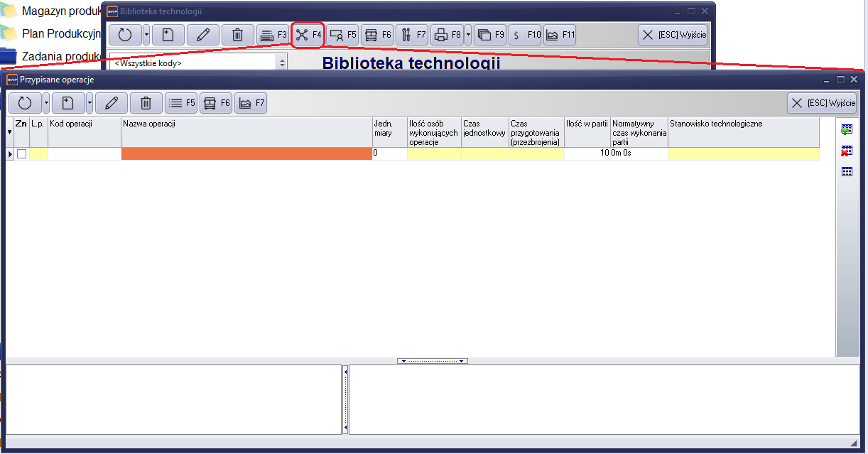
Task: Tick the Zn checkbox in the first row
Action: [x=21, y=153]
